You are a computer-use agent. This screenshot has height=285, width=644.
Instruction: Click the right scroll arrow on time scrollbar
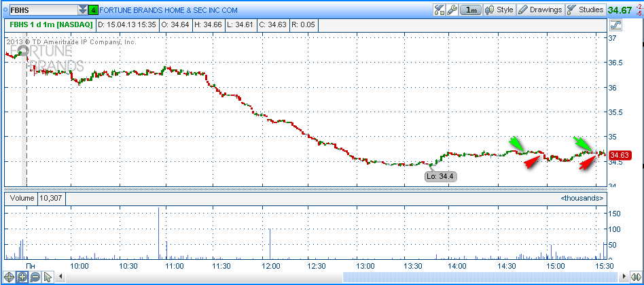click(x=625, y=277)
